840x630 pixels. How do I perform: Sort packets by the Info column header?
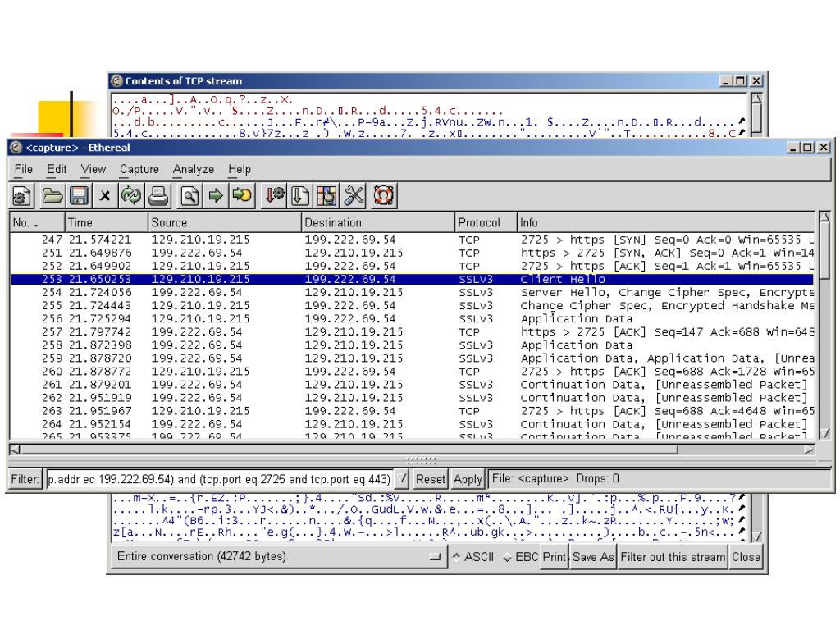click(x=665, y=222)
